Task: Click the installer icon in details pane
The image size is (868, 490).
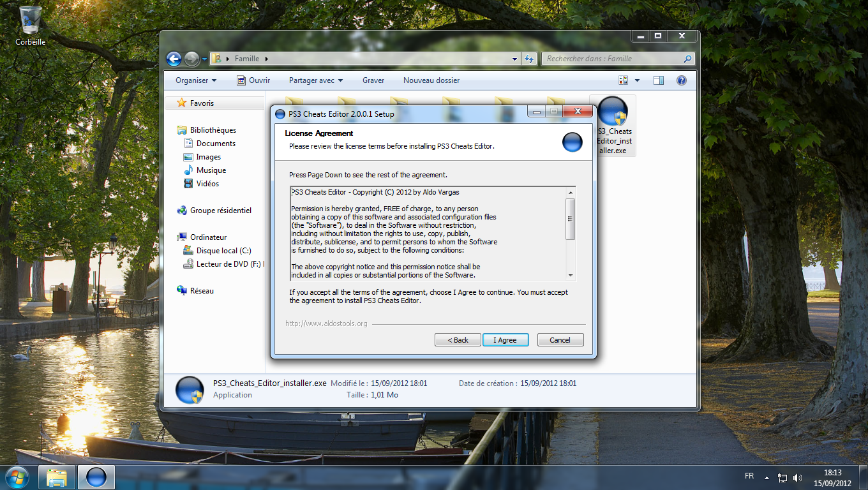Action: [x=190, y=389]
